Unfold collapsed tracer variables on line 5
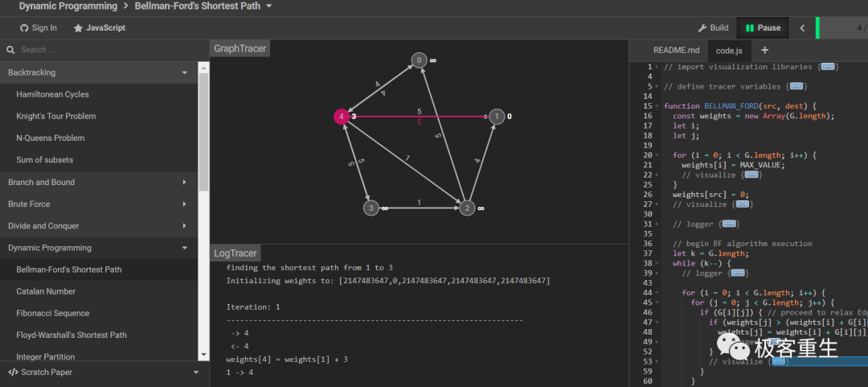 coord(796,87)
